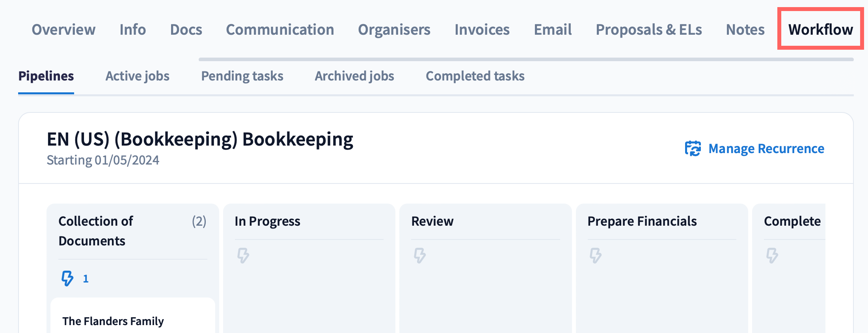Click the horizontal scrollbar under the top tabs
This screenshot has height=333, width=868.
coord(526,60)
